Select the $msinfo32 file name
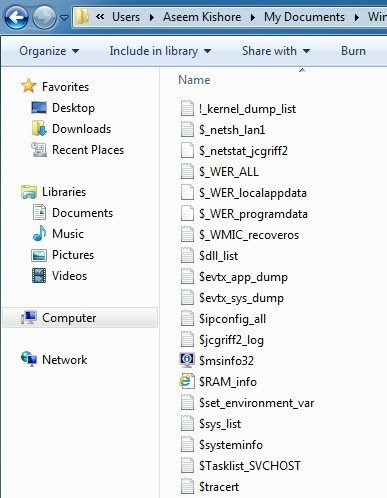387x498 pixels. click(x=226, y=361)
